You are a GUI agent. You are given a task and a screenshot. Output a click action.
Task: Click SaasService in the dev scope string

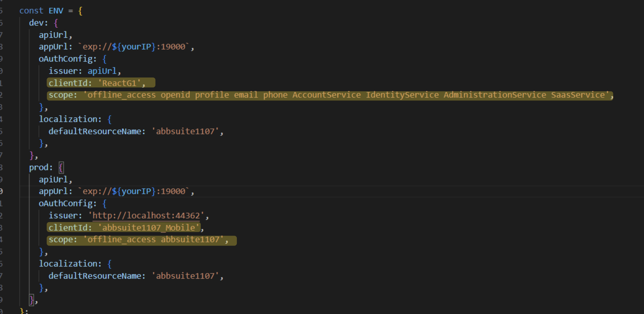578,95
